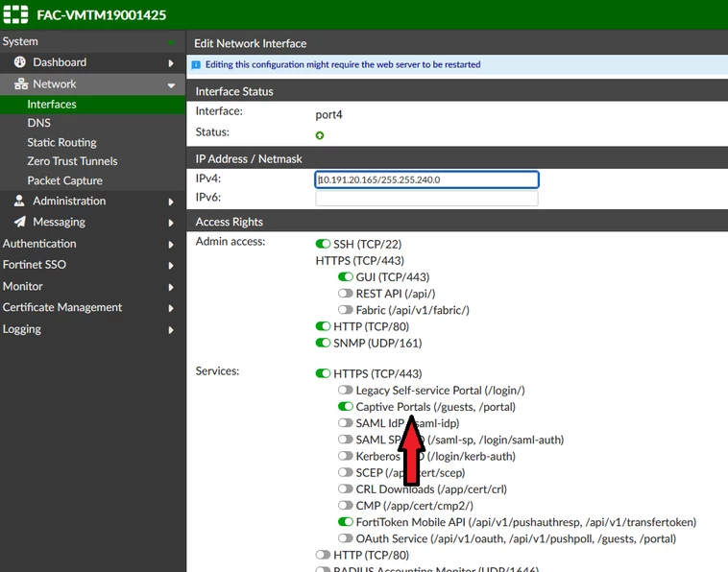Expand the Monitor menu arrow

coord(171,287)
